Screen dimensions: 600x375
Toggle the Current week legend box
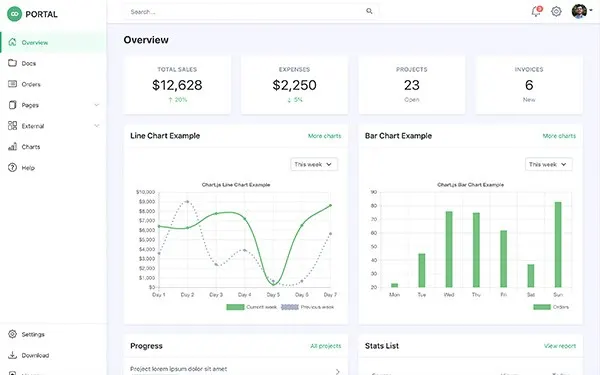pos(235,307)
